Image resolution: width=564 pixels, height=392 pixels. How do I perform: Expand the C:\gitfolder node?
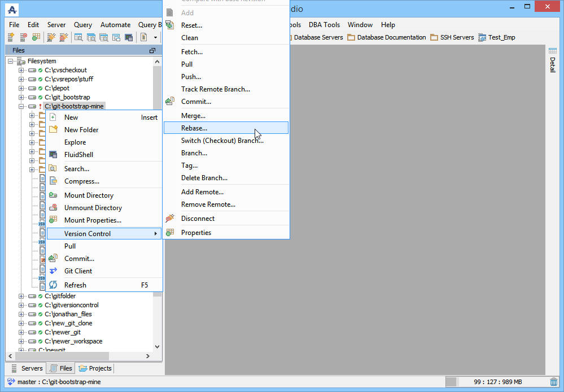pos(21,296)
